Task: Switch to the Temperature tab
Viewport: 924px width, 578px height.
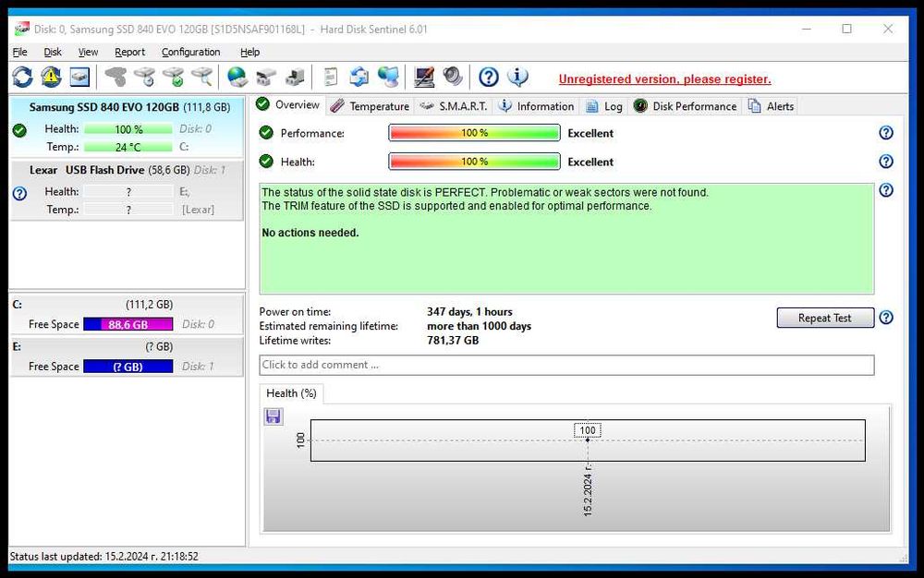Action: 371,106
